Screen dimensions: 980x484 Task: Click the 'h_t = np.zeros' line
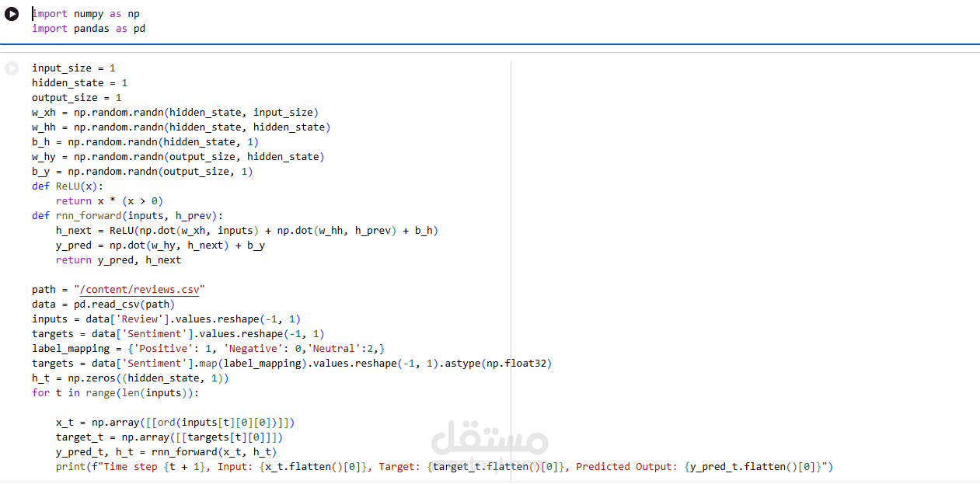pos(131,378)
